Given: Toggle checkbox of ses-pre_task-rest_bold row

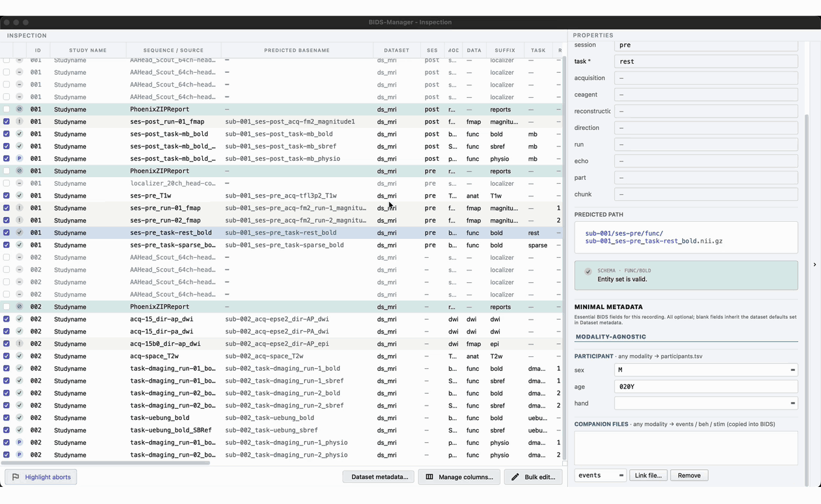Looking at the screenshot, I should [7, 233].
